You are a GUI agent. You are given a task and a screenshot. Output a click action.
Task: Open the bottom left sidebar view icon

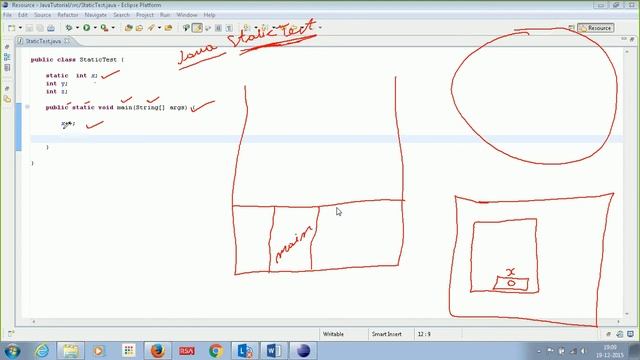coord(7,99)
